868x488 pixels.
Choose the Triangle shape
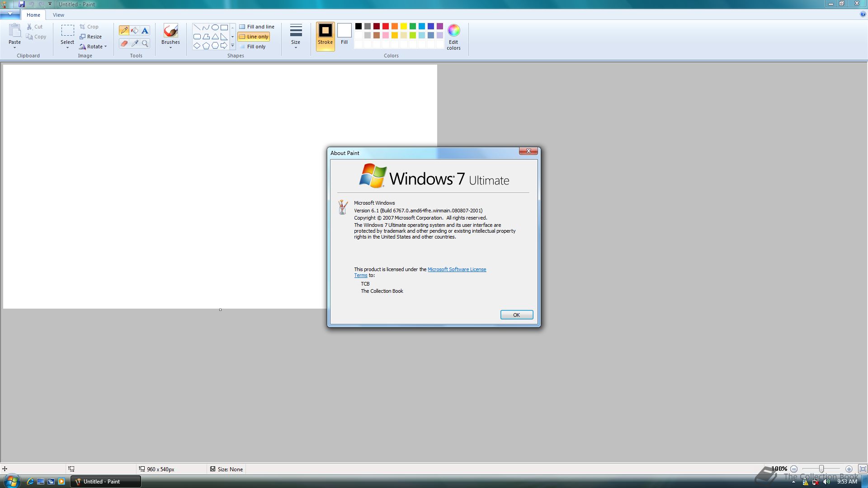(215, 37)
